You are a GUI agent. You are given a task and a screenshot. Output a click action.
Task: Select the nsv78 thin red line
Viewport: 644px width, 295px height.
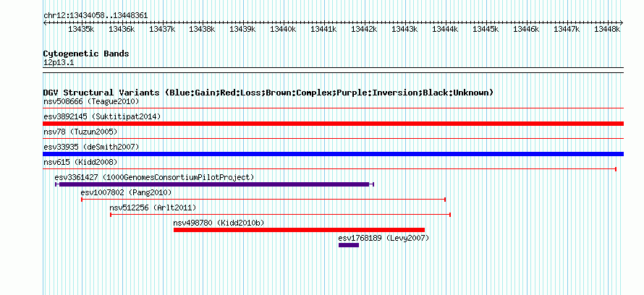[x=333, y=139]
